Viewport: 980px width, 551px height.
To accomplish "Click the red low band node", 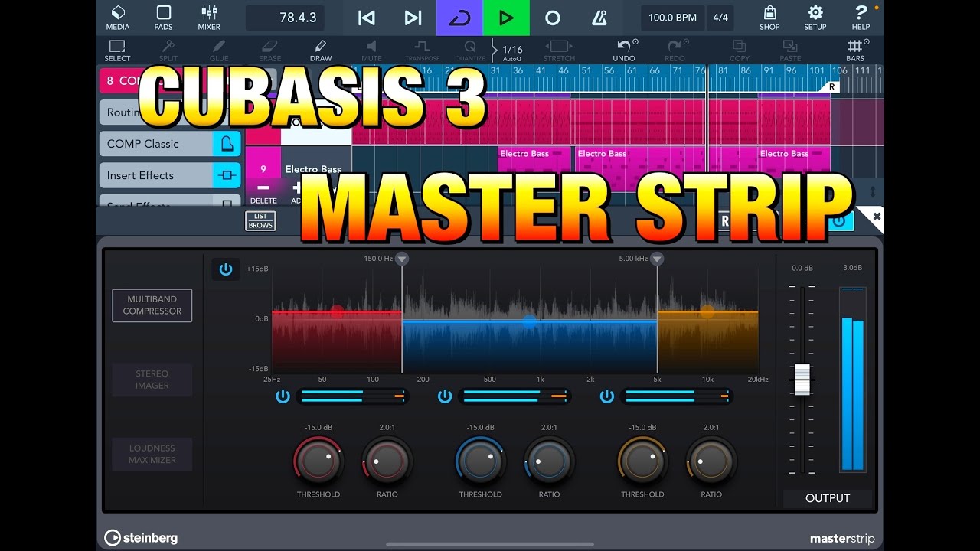I will tap(337, 311).
